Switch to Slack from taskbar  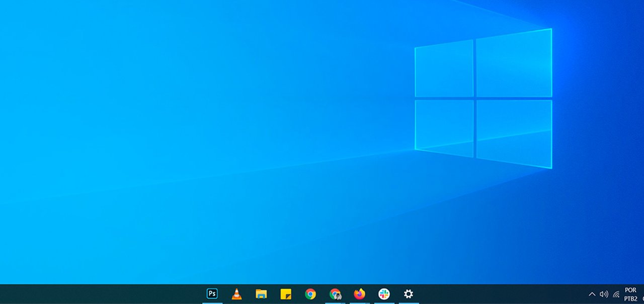384,294
